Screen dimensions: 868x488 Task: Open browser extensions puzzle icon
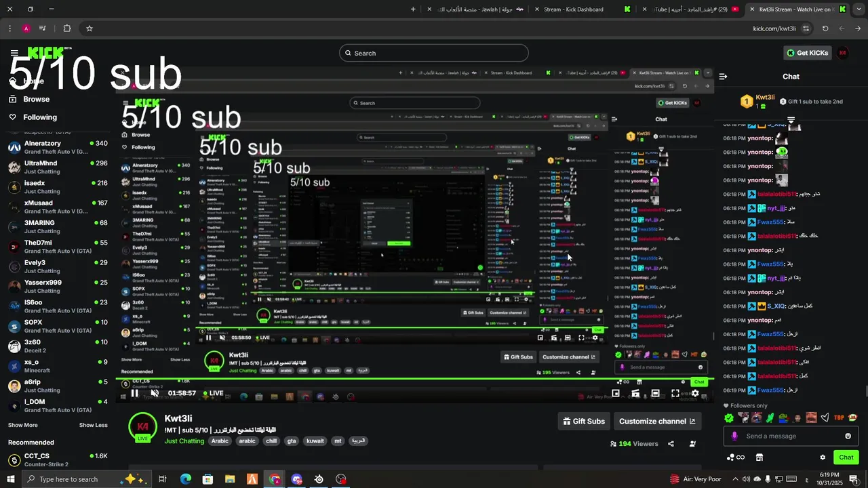point(66,28)
